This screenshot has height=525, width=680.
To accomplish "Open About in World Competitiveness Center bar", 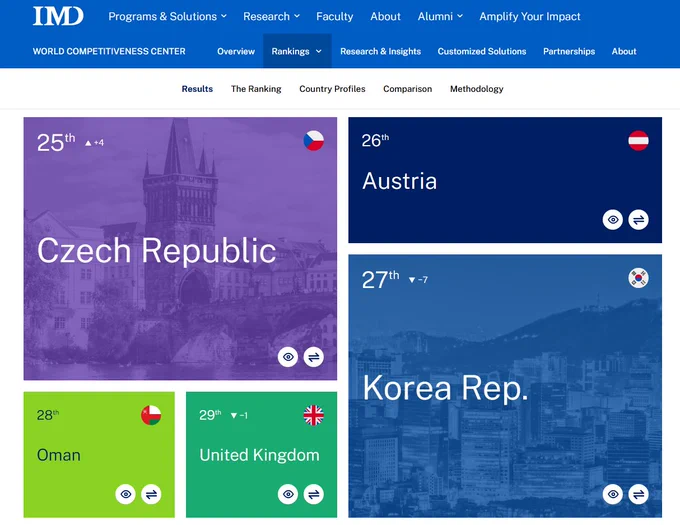I will (x=624, y=51).
